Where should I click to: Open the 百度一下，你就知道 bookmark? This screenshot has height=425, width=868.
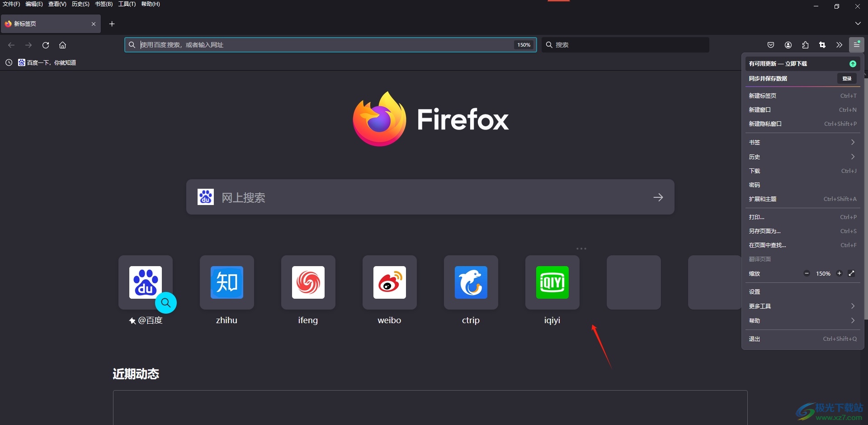coord(47,62)
